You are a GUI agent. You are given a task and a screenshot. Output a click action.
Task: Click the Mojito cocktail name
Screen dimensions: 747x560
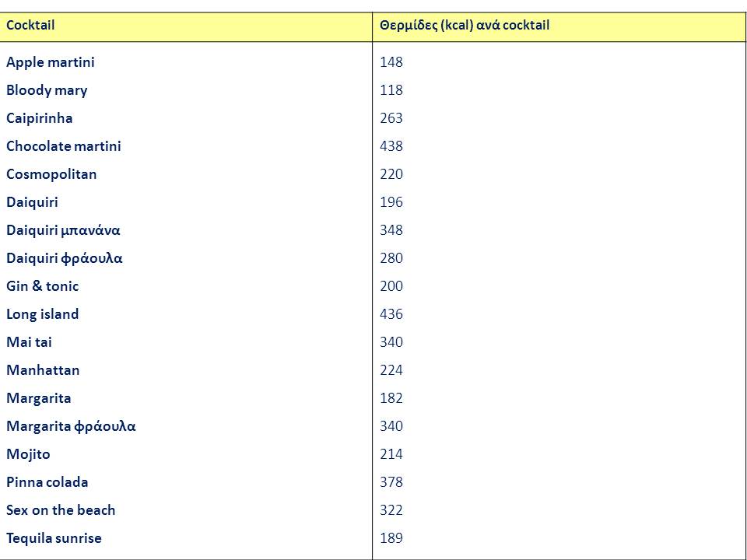28,454
